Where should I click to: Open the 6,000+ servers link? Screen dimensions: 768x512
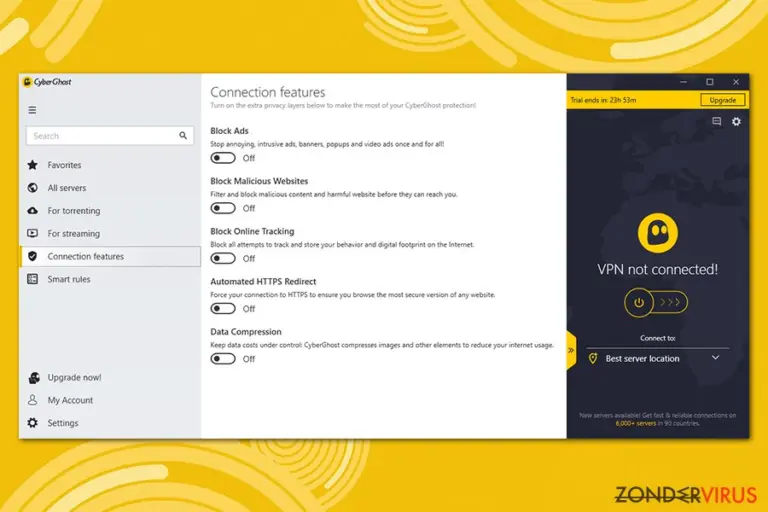636,423
